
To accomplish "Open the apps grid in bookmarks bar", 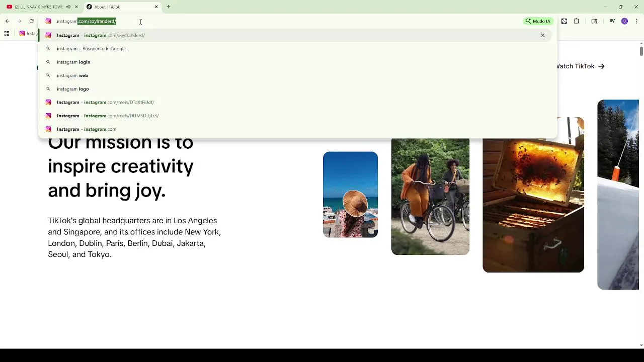I will [x=7, y=34].
